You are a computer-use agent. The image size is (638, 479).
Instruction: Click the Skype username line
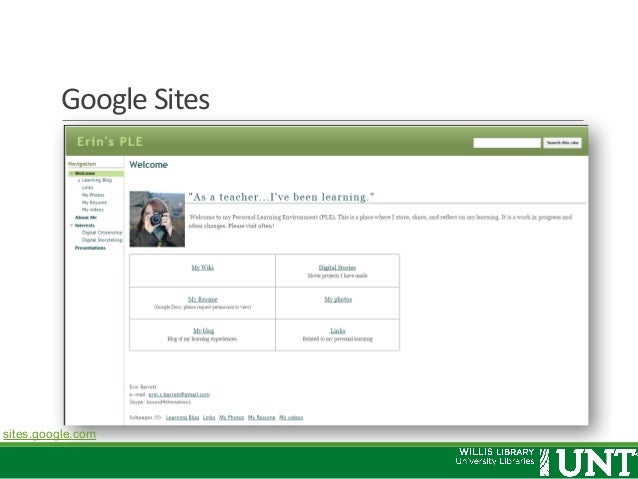[x=160, y=402]
